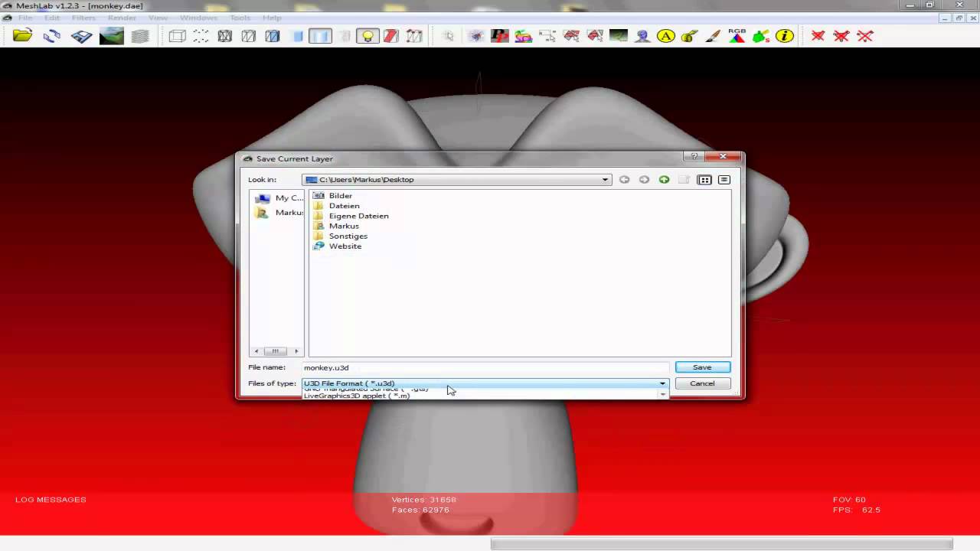Click the file type list scroll-down arrow

coord(662,395)
